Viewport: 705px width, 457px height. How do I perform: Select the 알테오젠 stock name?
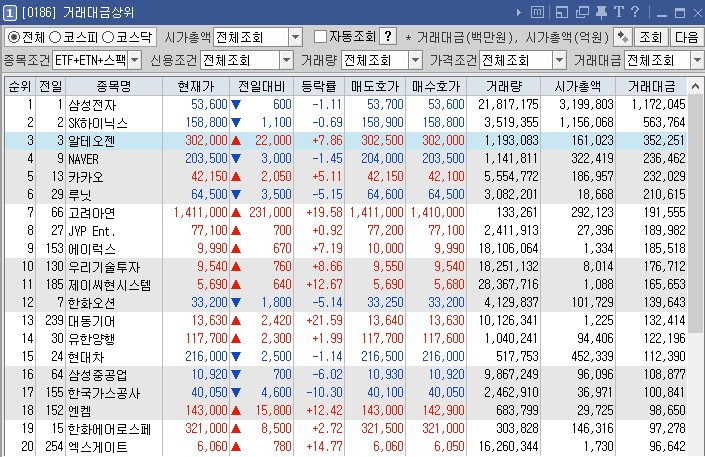tap(92, 141)
